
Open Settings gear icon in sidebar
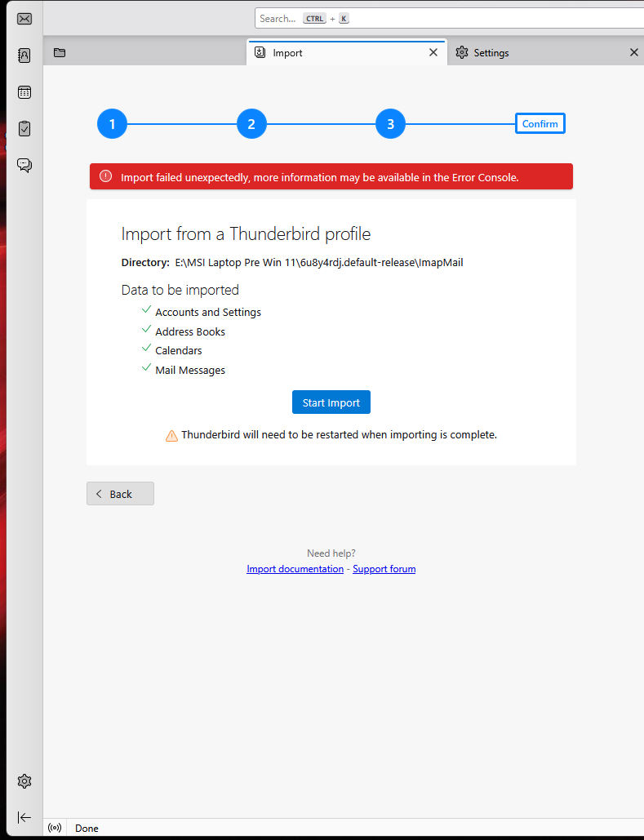click(24, 781)
